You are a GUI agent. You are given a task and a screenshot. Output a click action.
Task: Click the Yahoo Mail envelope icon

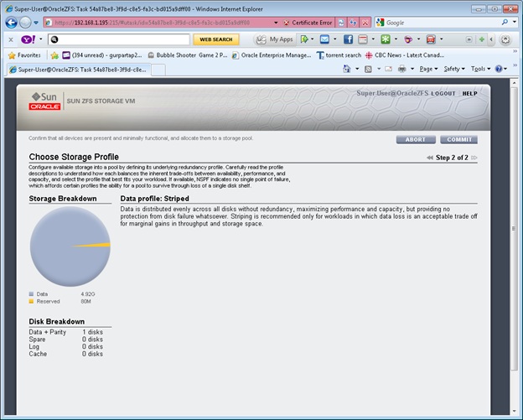[x=324, y=39]
